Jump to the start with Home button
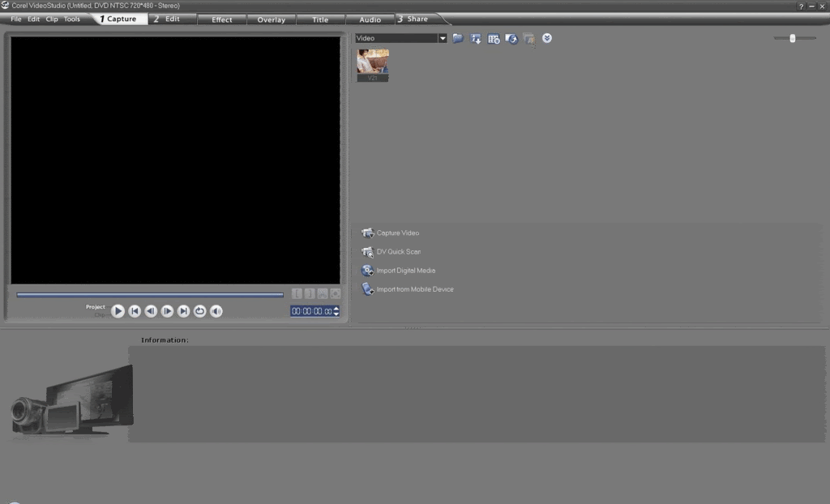This screenshot has width=830, height=504. click(135, 311)
